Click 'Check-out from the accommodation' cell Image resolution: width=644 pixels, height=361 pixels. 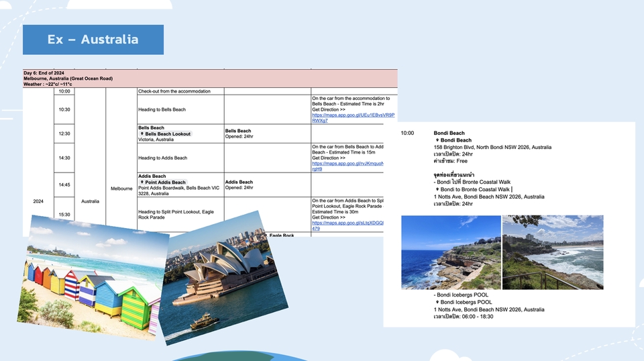(180, 91)
